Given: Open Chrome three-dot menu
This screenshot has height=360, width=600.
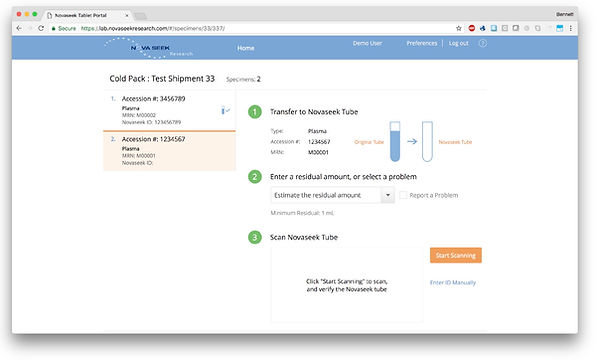Looking at the screenshot, I should pos(571,28).
